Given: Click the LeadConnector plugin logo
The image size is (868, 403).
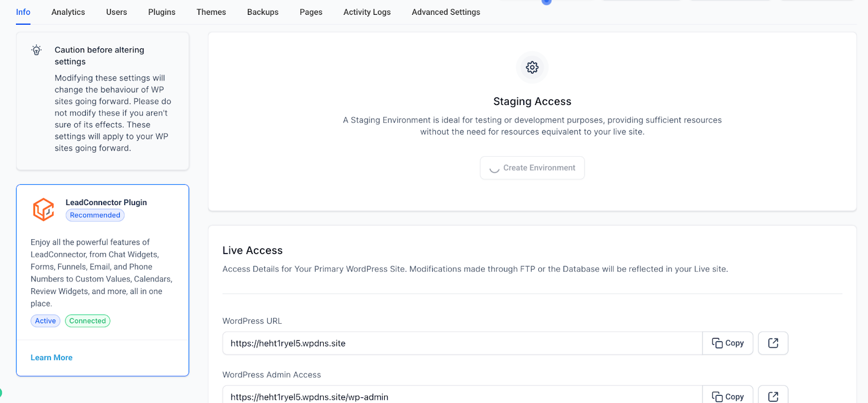Looking at the screenshot, I should (43, 209).
